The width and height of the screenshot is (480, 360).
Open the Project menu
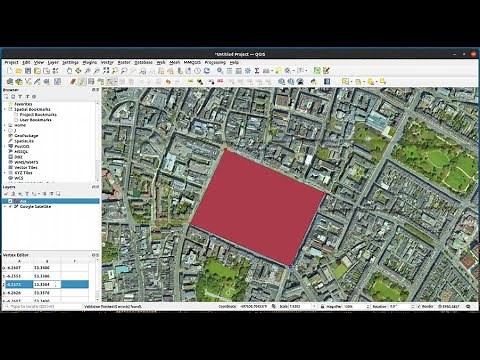pyautogui.click(x=11, y=62)
